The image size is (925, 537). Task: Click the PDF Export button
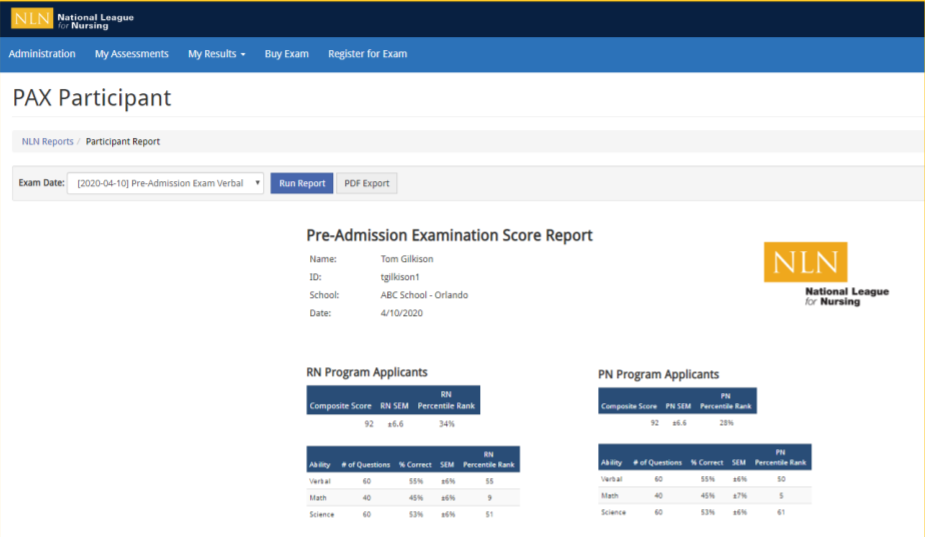click(367, 183)
